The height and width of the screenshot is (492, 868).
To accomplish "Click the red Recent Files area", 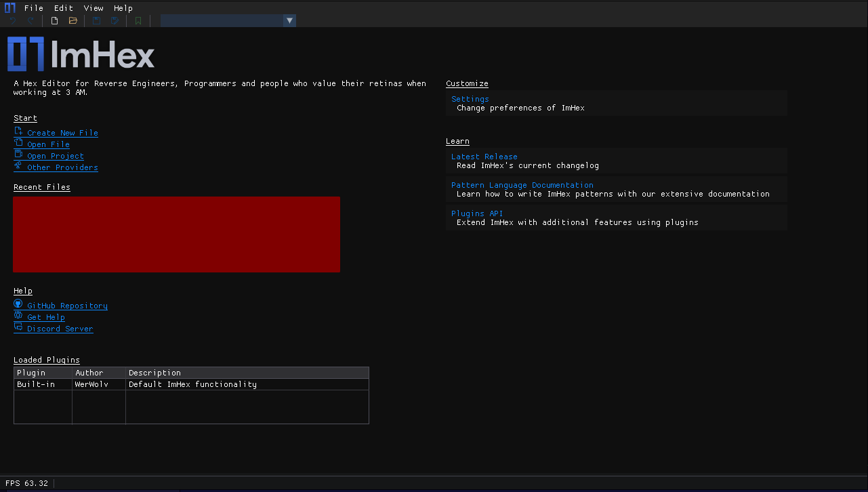I will (176, 234).
